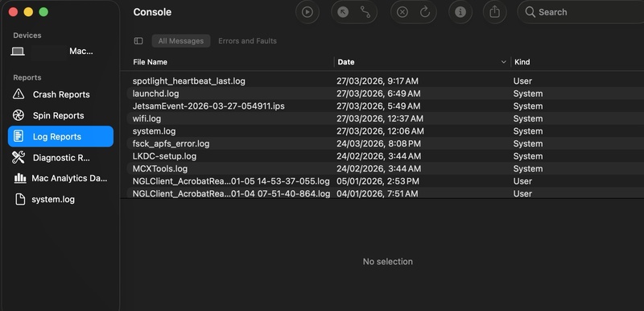Image resolution: width=644 pixels, height=311 pixels.
Task: Click date 24/03/2026, 8:08 PM cell
Action: click(378, 143)
